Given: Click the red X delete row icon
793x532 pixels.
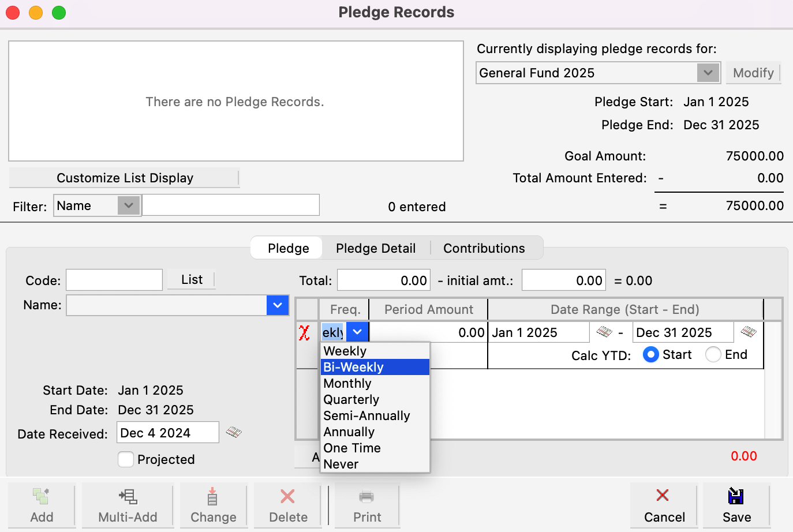Looking at the screenshot, I should [304, 333].
